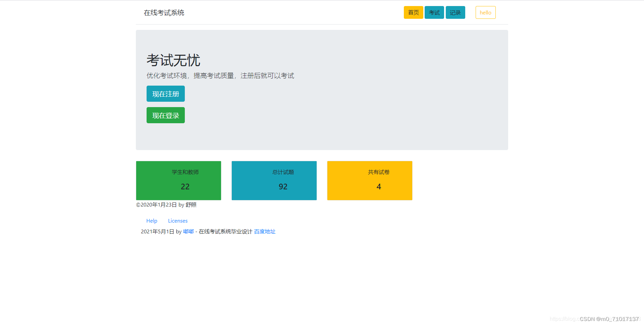Click the number 92 on total questions card

point(283,186)
